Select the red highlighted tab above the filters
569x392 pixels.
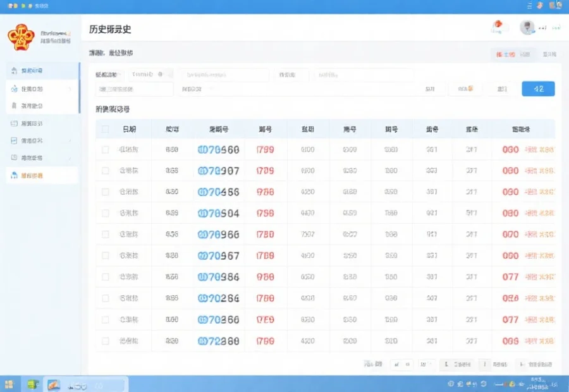click(x=505, y=55)
